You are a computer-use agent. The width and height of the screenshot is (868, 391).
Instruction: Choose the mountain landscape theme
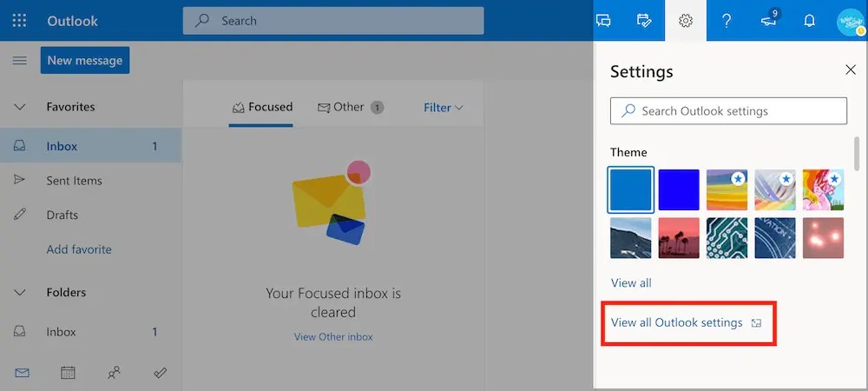click(630, 237)
